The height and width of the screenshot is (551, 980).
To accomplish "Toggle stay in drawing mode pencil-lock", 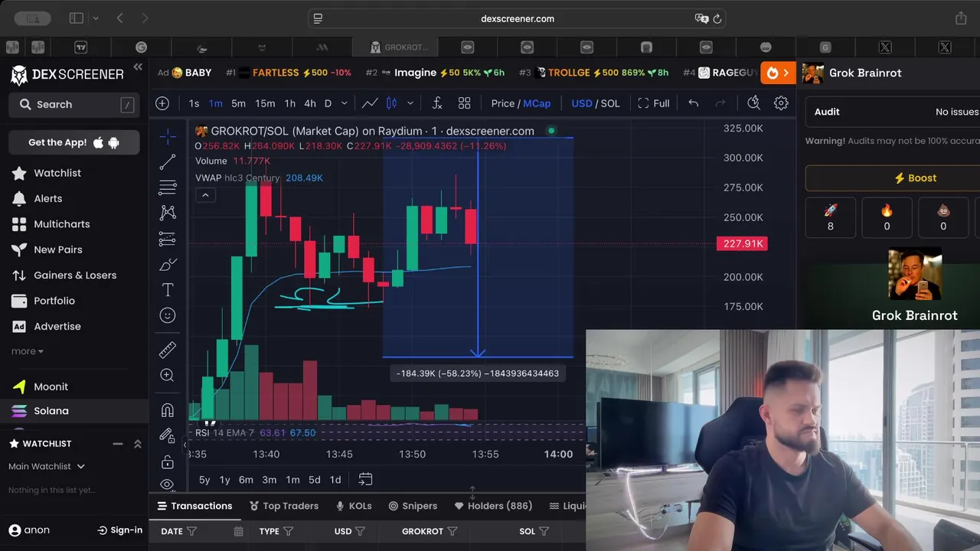I will 168,435.
